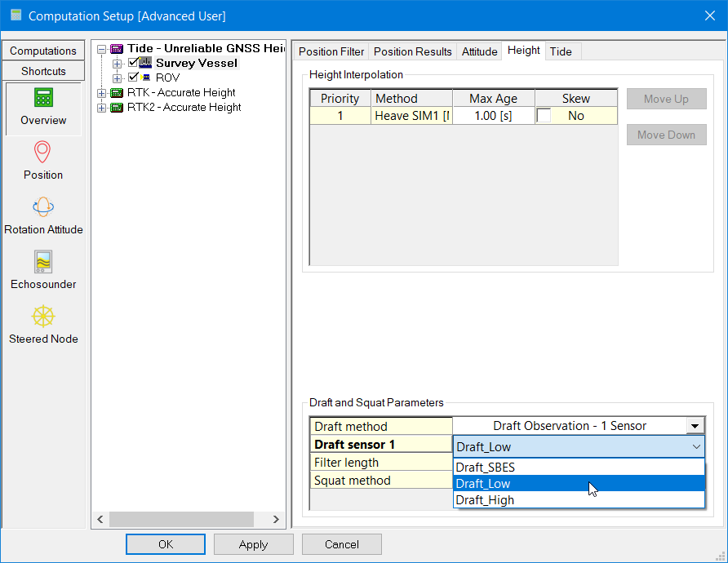The image size is (728, 563).
Task: Choose Draft_High from the dropdown list
Action: (485, 500)
